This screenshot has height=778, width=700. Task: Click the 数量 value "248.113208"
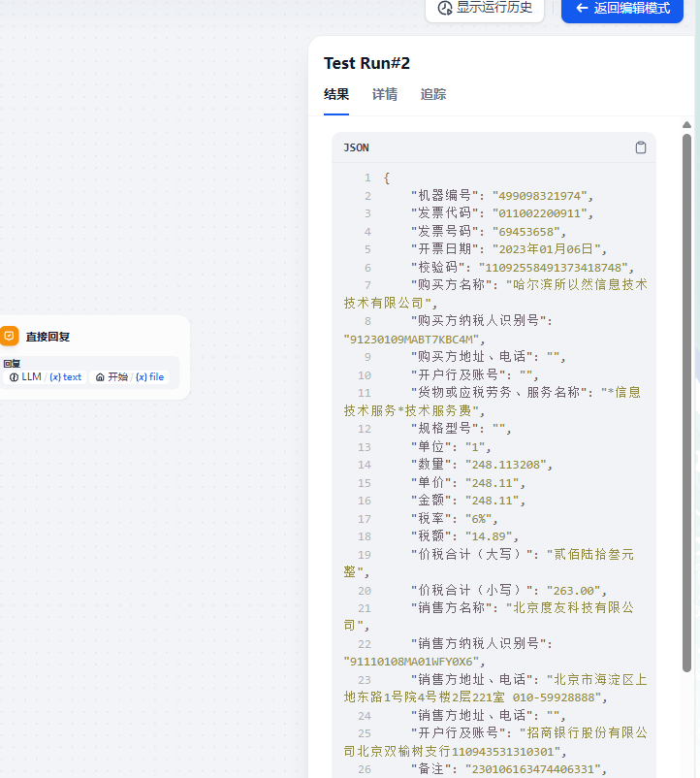[x=506, y=465]
